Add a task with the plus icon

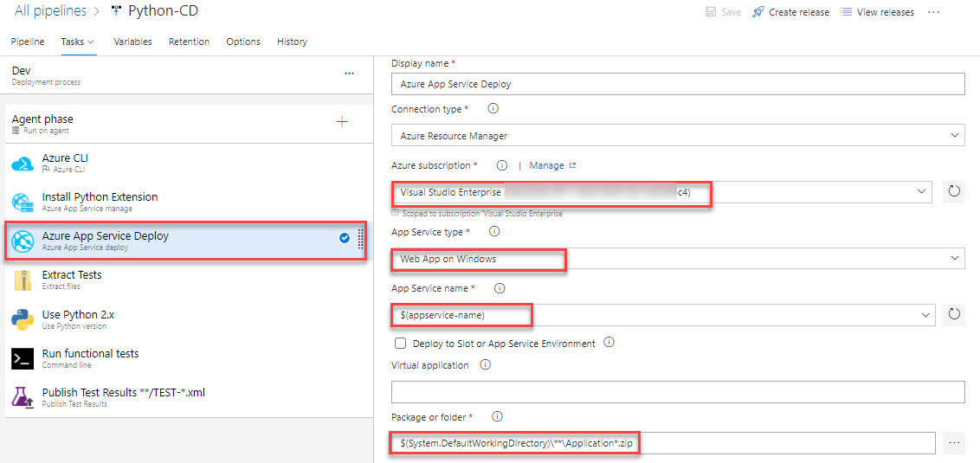(342, 121)
